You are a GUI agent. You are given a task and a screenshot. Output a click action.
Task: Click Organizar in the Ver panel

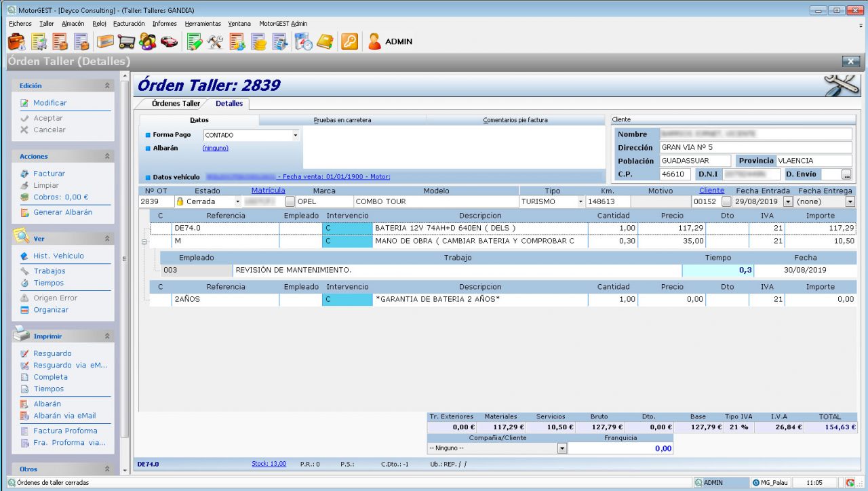(51, 310)
